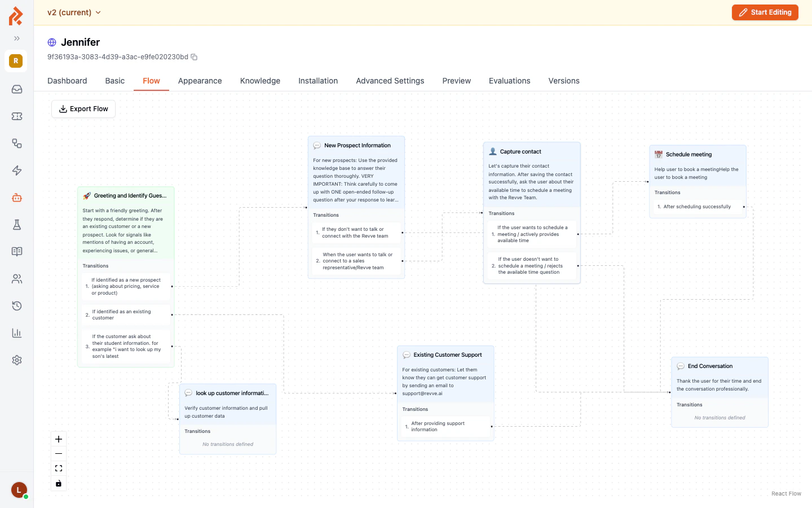
Task: Fit the flow view to screen
Action: tap(59, 468)
